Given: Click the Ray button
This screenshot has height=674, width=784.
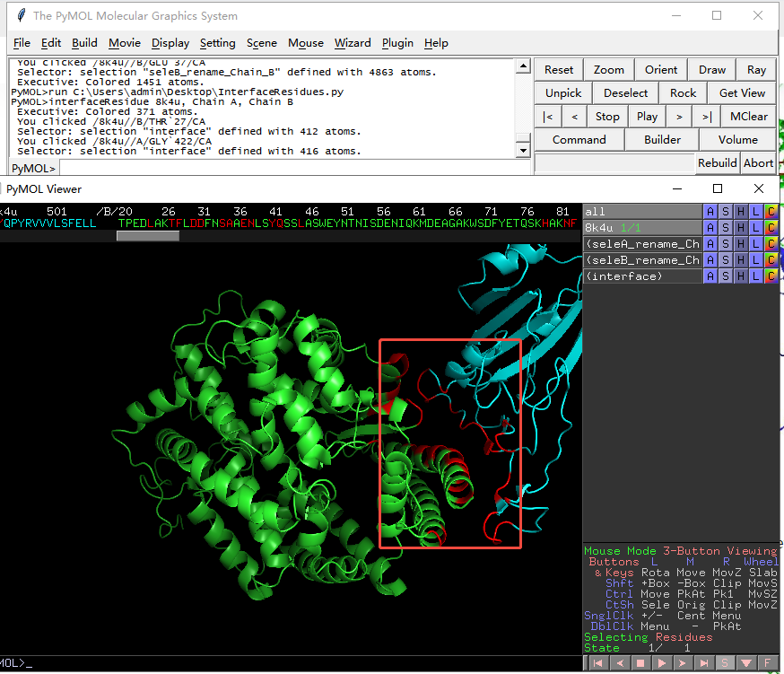Looking at the screenshot, I should [756, 70].
